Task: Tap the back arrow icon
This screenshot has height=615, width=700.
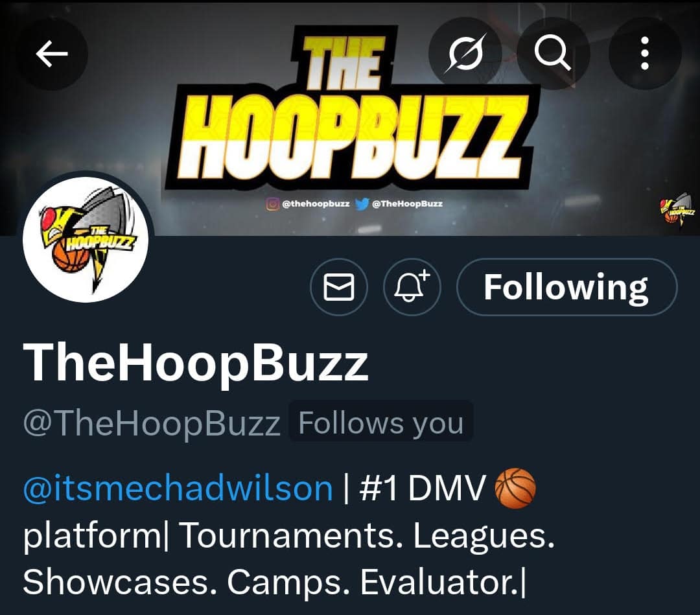Action: (52, 54)
